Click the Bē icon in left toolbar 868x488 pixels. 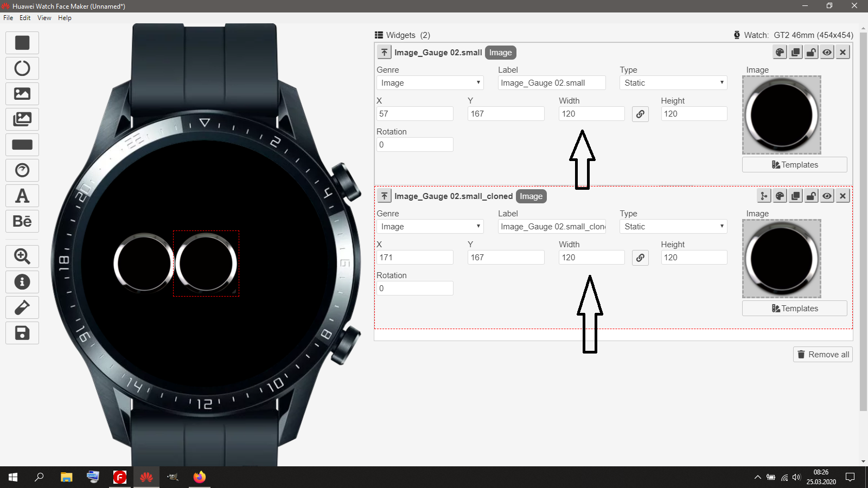point(22,221)
